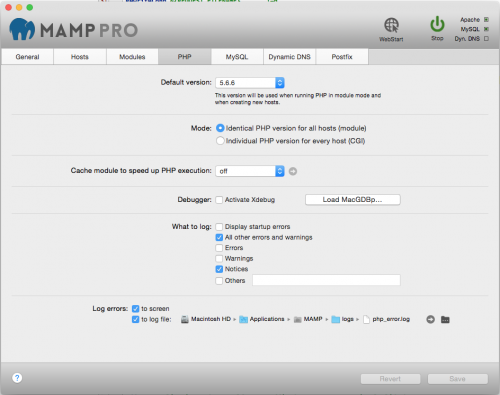Click the Save button

(x=458, y=379)
